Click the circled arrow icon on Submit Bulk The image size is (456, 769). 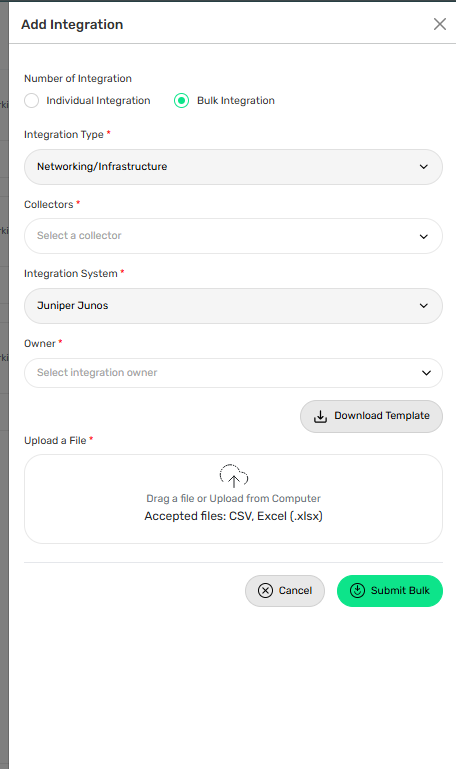pos(357,590)
